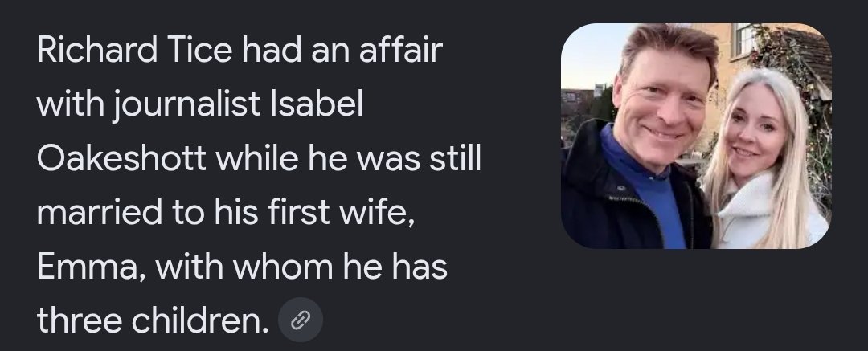Click the surname "Oakeshott" in the text
This screenshot has height=351, width=868.
[x=121, y=158]
